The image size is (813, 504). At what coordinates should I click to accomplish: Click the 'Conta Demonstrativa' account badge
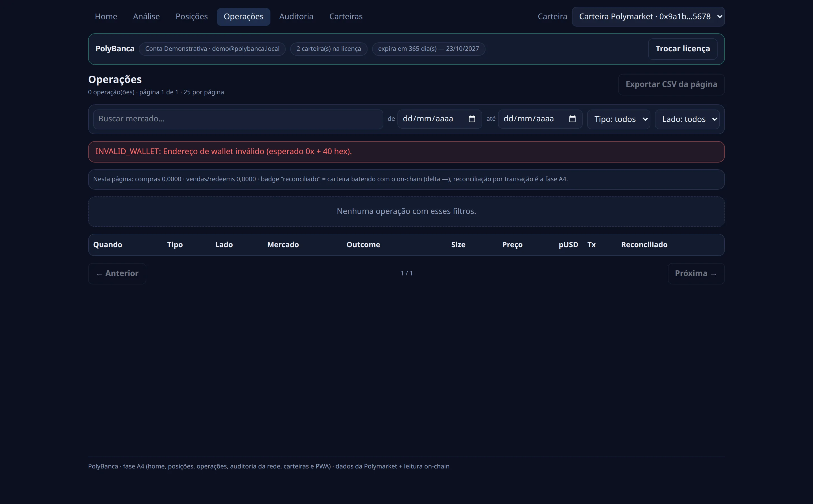212,49
